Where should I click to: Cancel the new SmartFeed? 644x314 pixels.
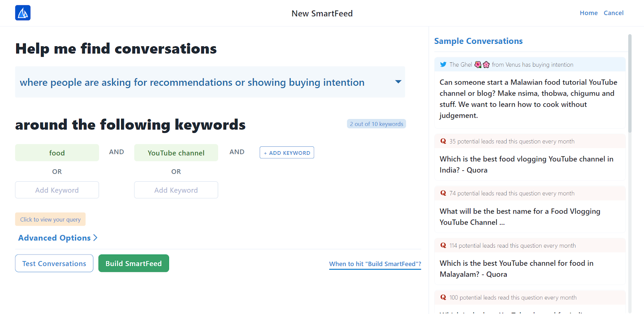point(613,13)
